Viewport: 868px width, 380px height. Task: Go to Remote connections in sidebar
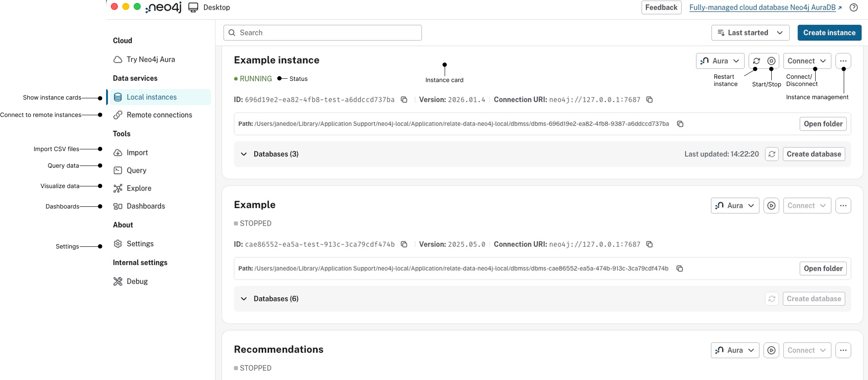(x=159, y=115)
